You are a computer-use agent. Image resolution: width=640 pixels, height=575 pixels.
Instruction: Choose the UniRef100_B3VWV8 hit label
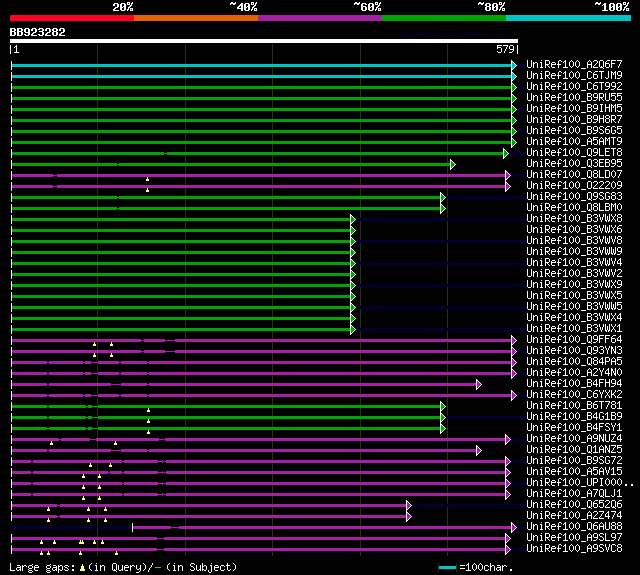pos(574,241)
